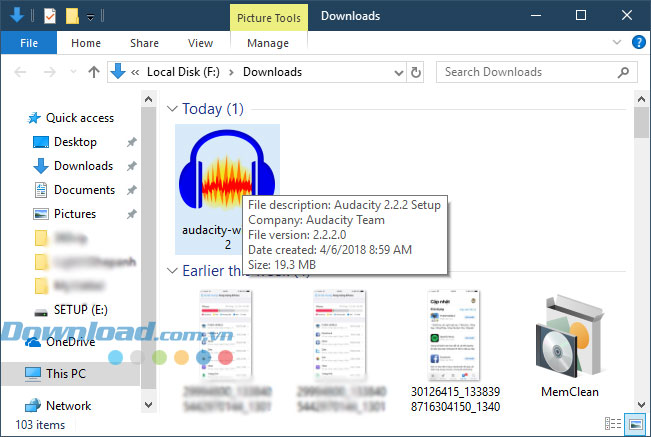The width and height of the screenshot is (651, 437).
Task: Go up one folder level with Up arrow
Action: click(94, 72)
